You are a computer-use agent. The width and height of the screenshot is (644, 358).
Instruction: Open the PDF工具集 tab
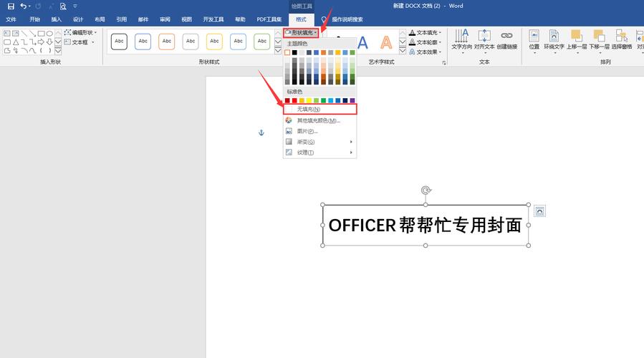point(269,19)
